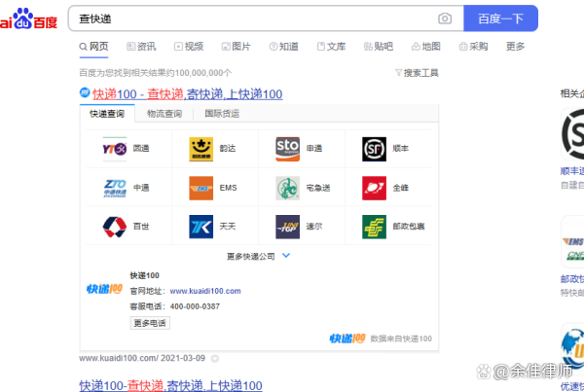584x392 pixels.
Task: Click the 400-000-0387 customer service number
Action: pyautogui.click(x=195, y=306)
